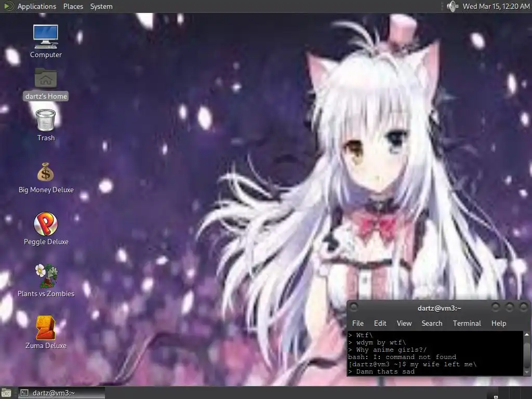The height and width of the screenshot is (399, 532).
Task: Open the terminal window menu button left of title
Action: pyautogui.click(x=353, y=308)
